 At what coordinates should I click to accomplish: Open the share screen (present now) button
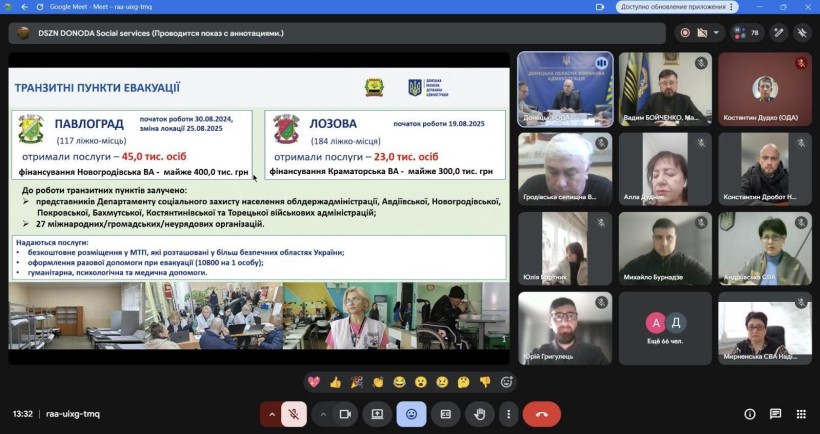click(377, 414)
